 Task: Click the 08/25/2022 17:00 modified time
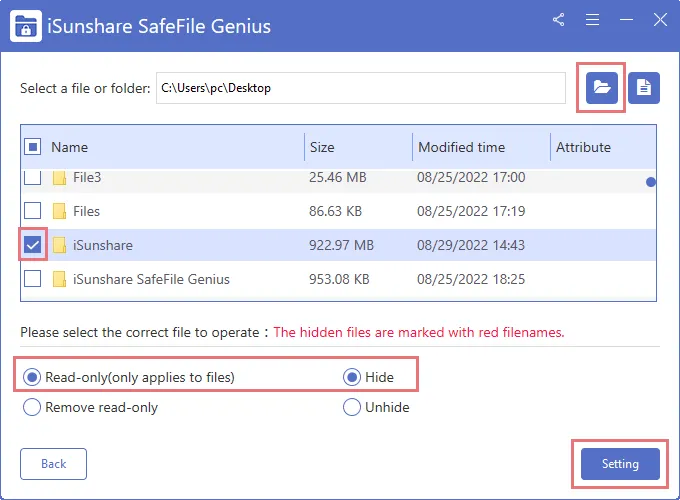pos(471,177)
